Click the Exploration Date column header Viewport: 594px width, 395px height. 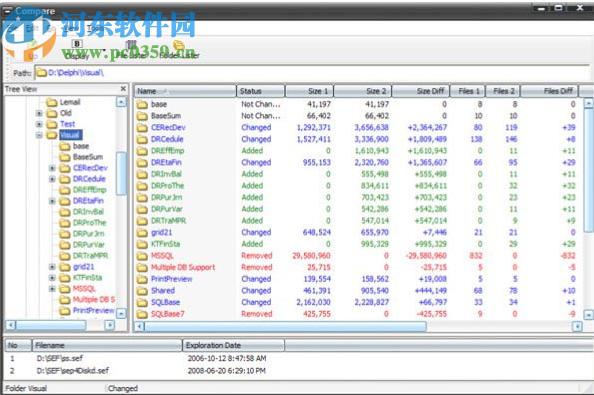point(233,345)
